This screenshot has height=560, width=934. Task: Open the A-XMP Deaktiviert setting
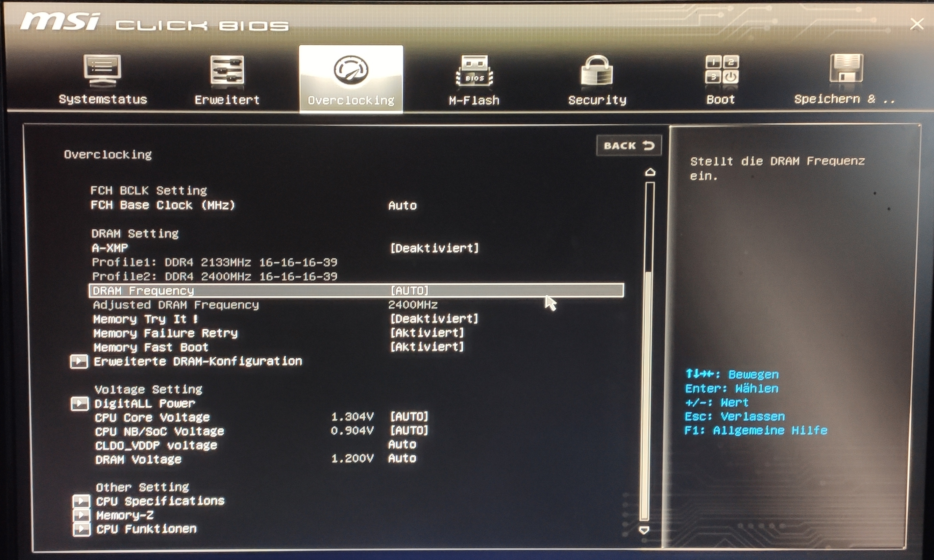[434, 248]
